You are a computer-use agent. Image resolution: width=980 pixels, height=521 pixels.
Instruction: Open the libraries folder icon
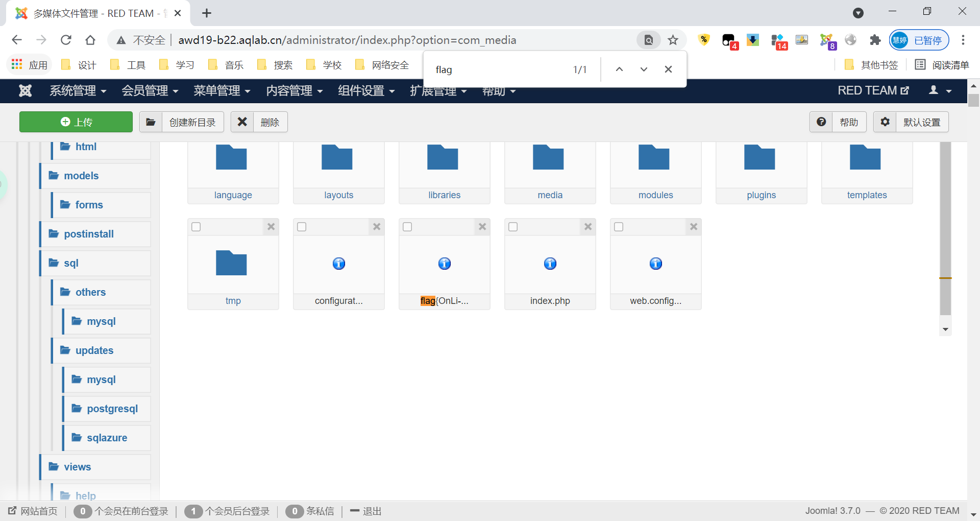coord(443,157)
